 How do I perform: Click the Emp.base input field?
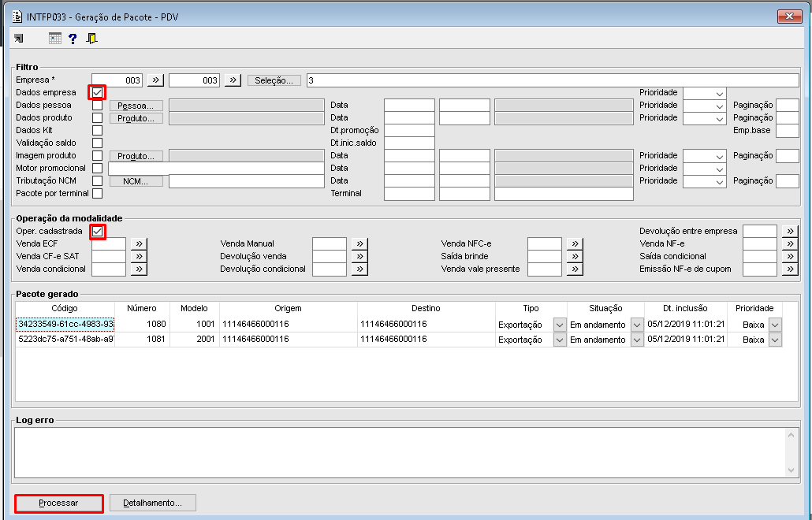click(x=787, y=130)
